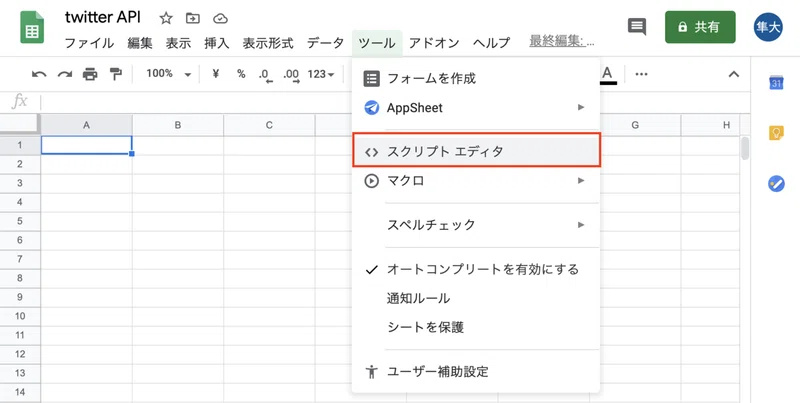Open スクリプト エディタ
The height and width of the screenshot is (403, 800).
476,152
